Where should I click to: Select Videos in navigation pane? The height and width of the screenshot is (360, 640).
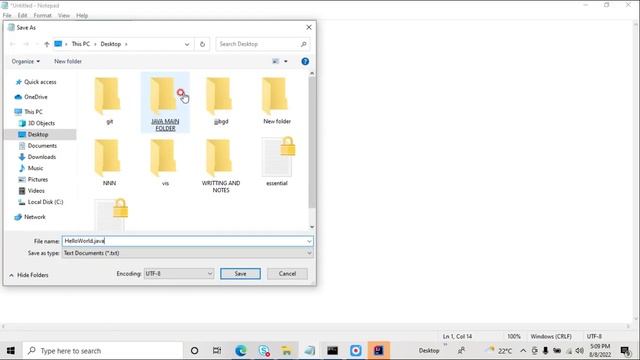(x=32, y=191)
